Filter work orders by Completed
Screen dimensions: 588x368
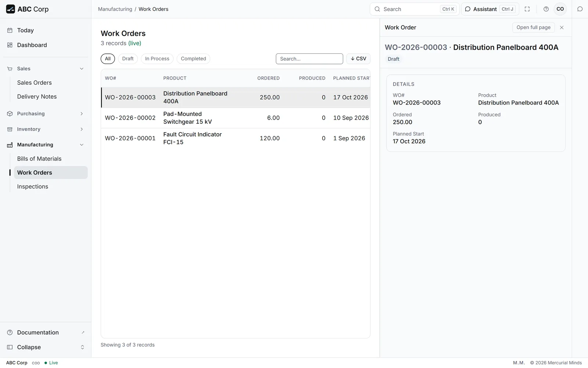point(193,59)
